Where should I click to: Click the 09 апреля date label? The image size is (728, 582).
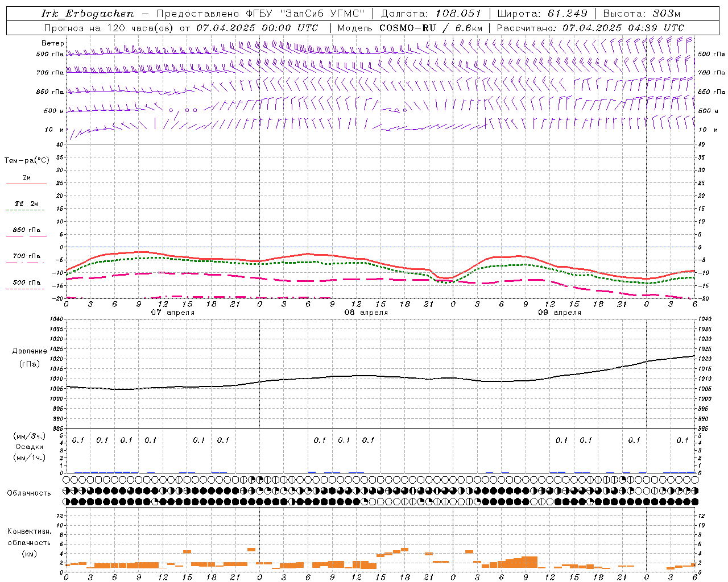560,313
